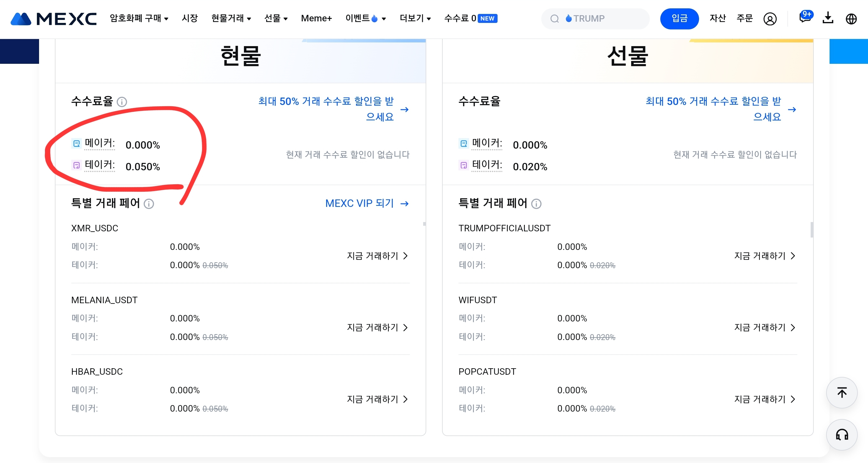Image resolution: width=868 pixels, height=463 pixels.
Task: Click 지금 거래하기 for WIFUSDT
Action: coord(764,328)
